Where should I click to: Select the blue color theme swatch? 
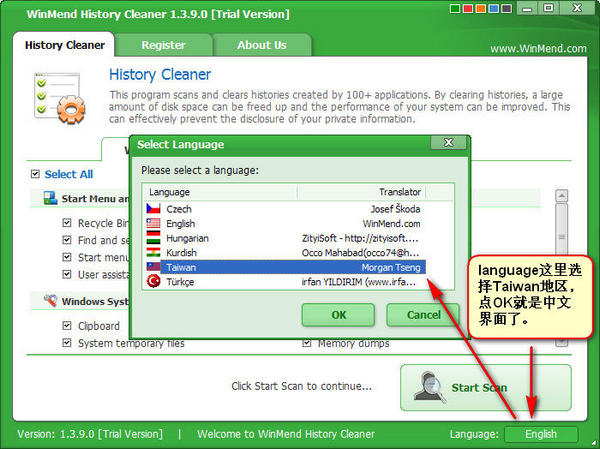coord(494,8)
